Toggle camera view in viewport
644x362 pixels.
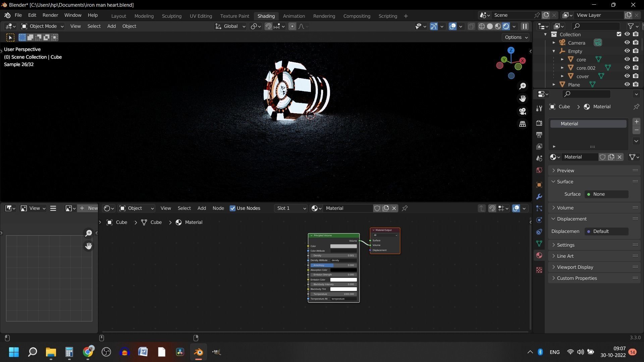click(523, 111)
